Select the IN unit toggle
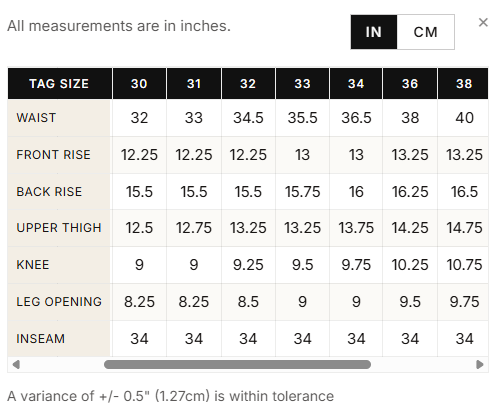 pos(374,32)
